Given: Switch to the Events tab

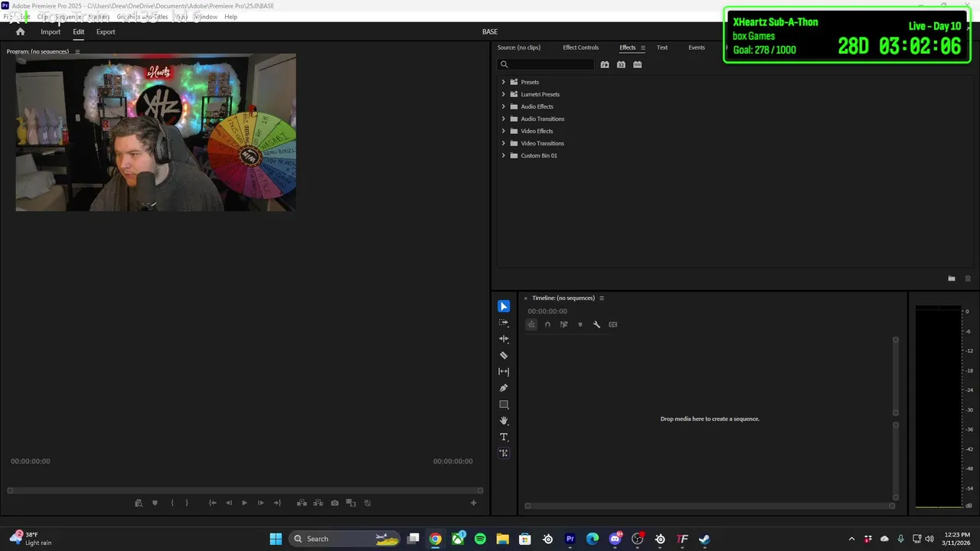Looking at the screenshot, I should (x=697, y=47).
